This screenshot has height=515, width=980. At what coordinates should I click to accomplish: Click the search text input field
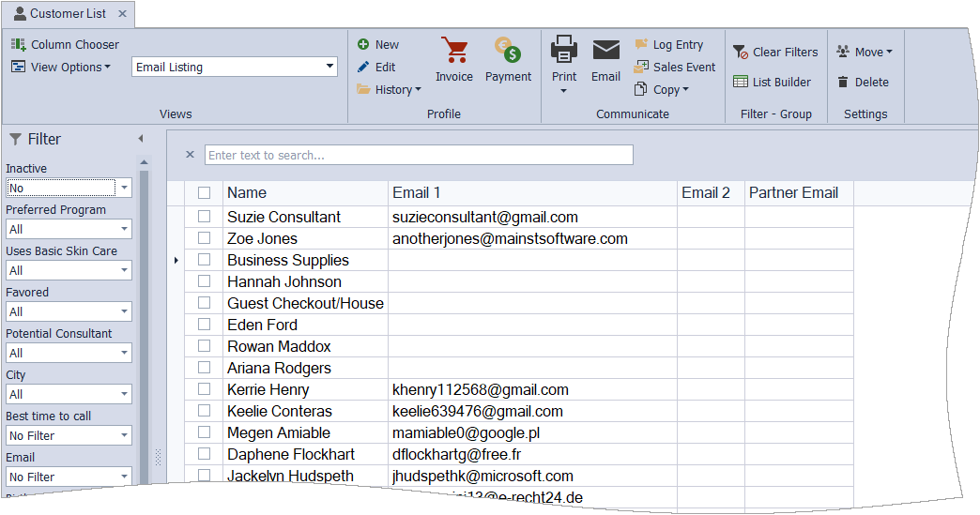pyautogui.click(x=419, y=155)
